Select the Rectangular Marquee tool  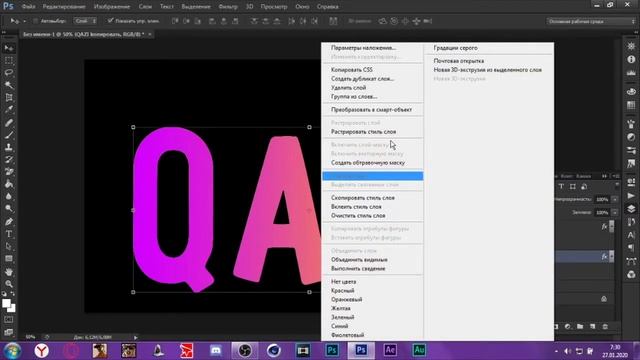pos(9,60)
